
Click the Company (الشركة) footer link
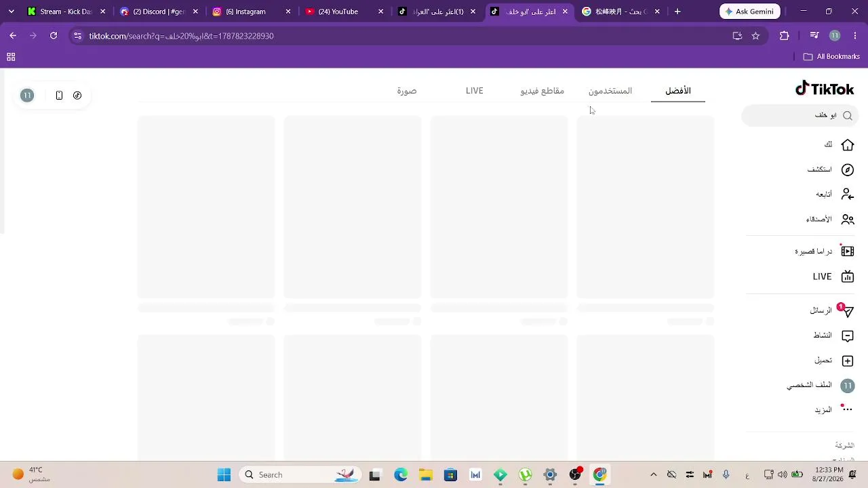844,445
